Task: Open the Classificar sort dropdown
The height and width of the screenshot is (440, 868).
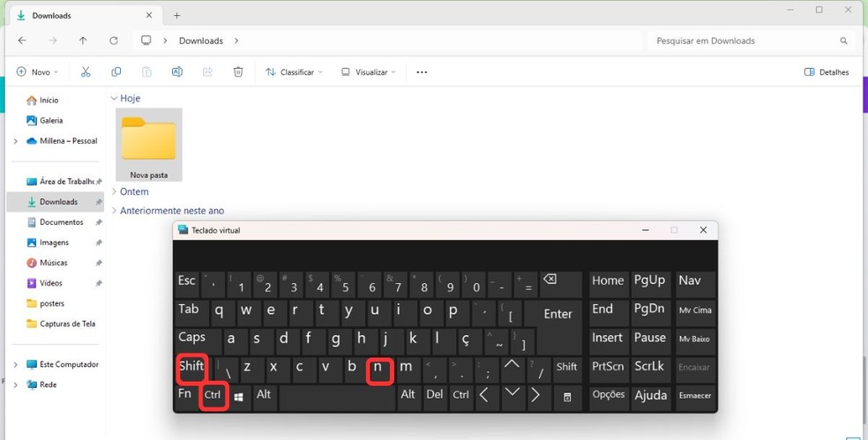Action: 294,72
